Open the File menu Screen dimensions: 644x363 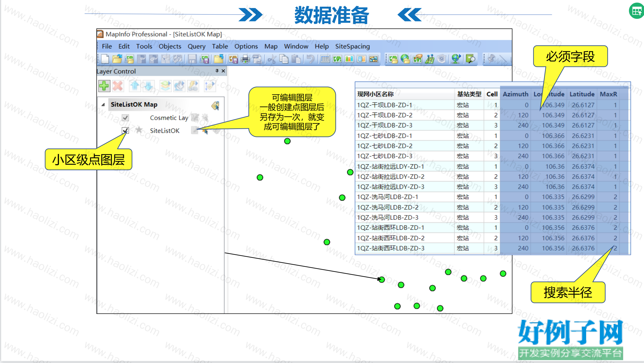pyautogui.click(x=107, y=46)
